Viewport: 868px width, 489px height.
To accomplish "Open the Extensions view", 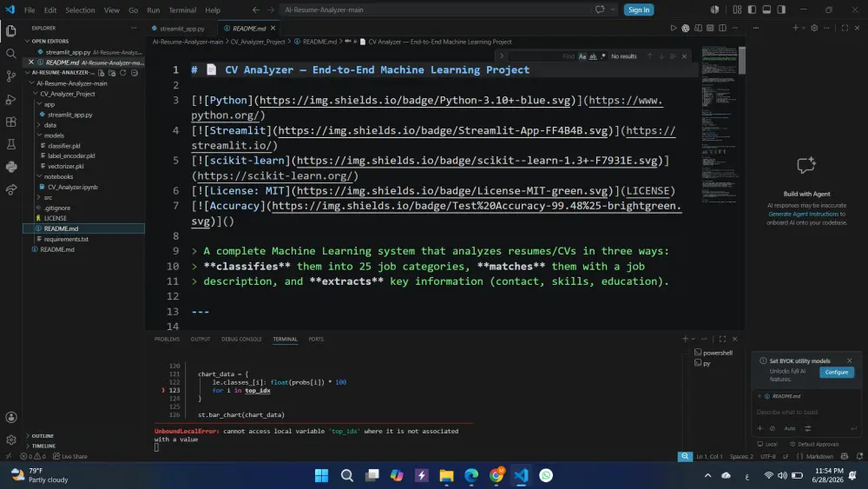I will [x=11, y=122].
